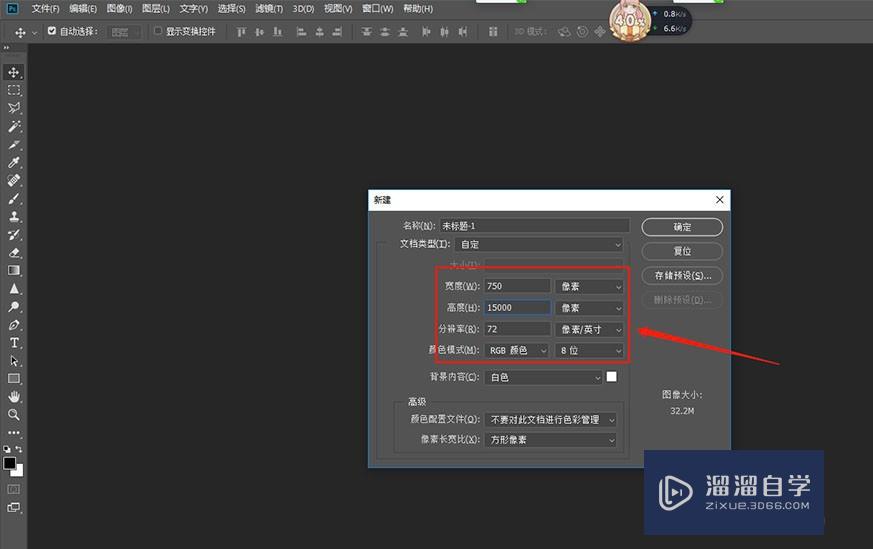Open the 颜色配置文件 dropdown

[x=551, y=420]
